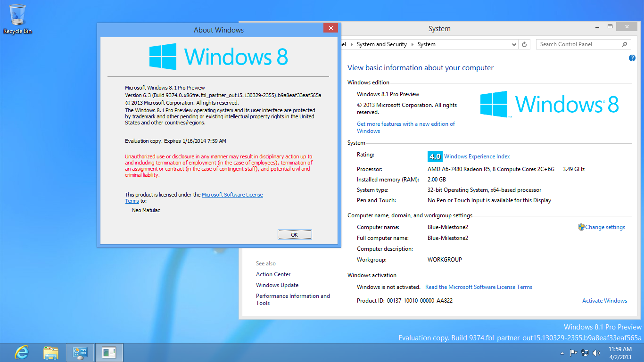The height and width of the screenshot is (362, 644).
Task: Click the 'View basic information about your computer' heading
Action: [x=421, y=68]
